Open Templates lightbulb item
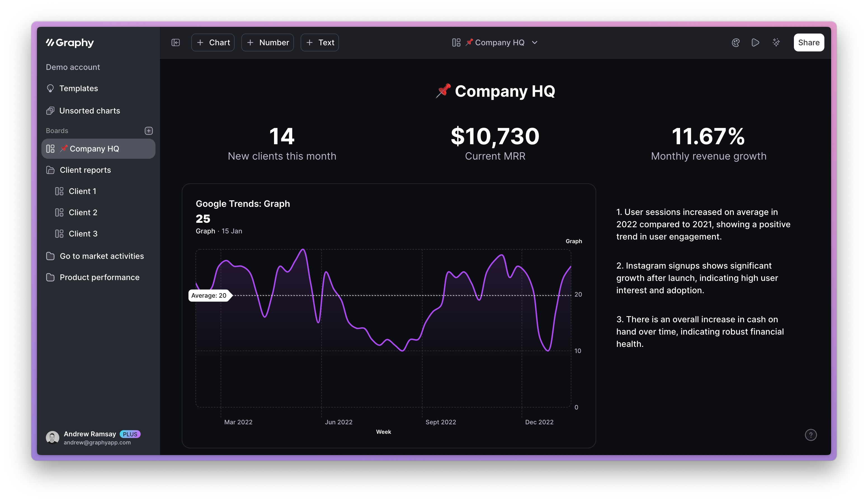The image size is (868, 502). (78, 89)
